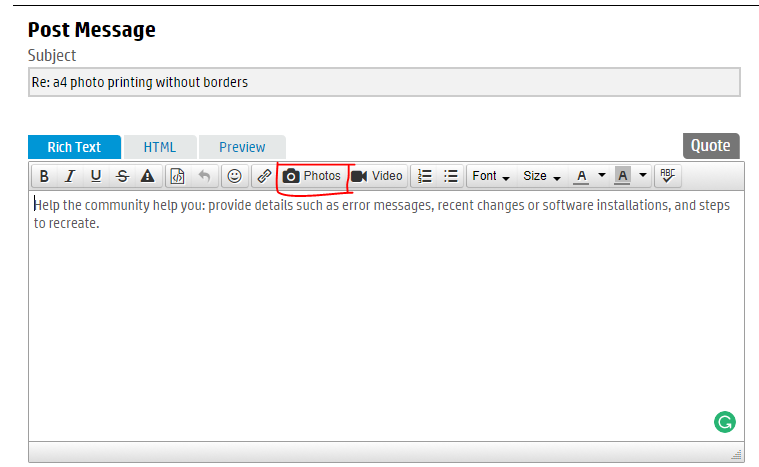Open the Font dropdown
Image resolution: width=759 pixels, height=467 pixels.
[x=491, y=176]
